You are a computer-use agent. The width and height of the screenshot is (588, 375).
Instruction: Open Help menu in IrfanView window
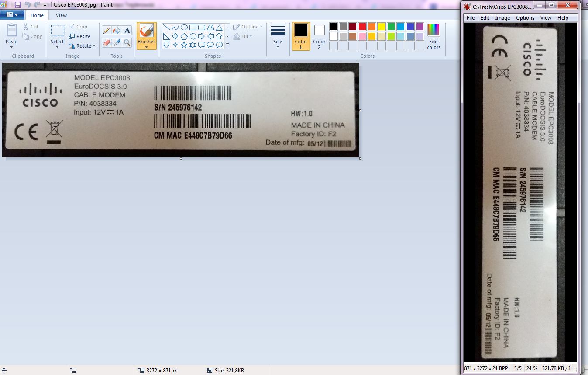pos(563,18)
